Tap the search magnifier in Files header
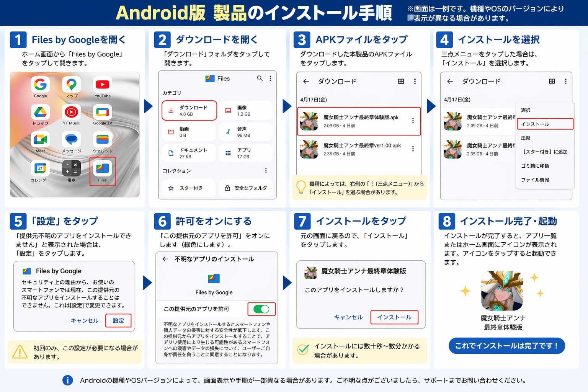This screenshot has height=392, width=588. point(260,78)
